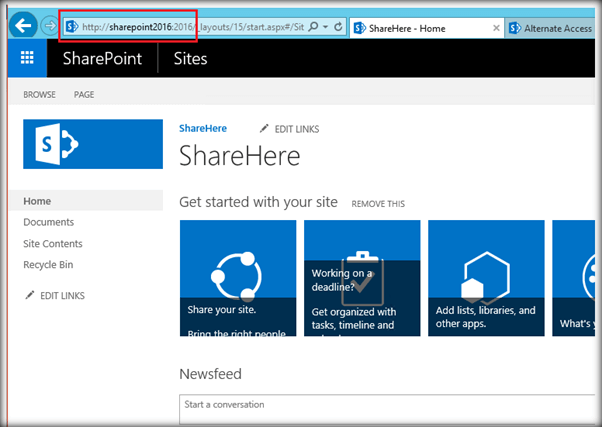Click the ShareHere top navigation link
Viewport: 602px width, 427px height.
coord(203,128)
